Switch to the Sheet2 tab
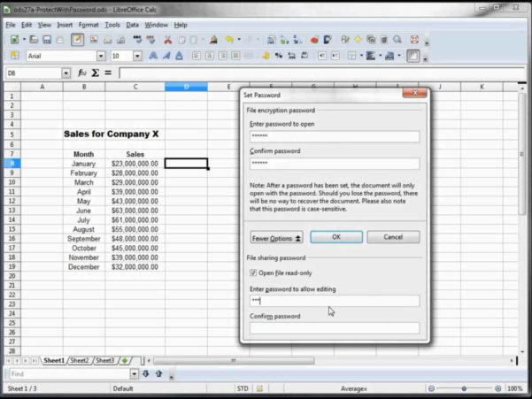This screenshot has height=399, width=532. pos(80,360)
